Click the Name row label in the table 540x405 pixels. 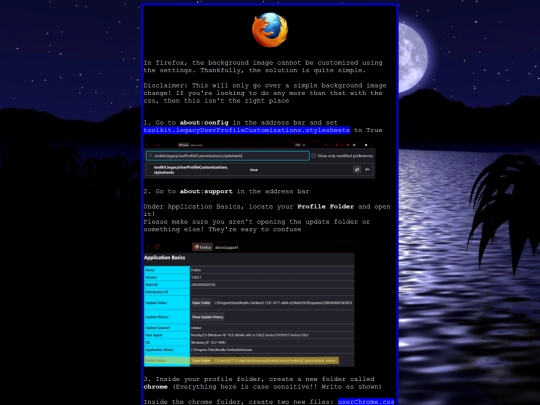pos(150,270)
